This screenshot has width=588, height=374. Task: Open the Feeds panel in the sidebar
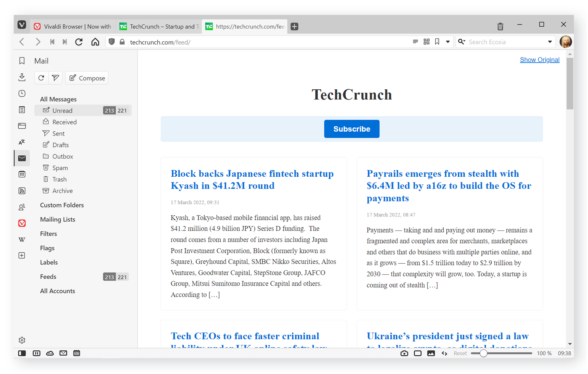[x=22, y=191]
